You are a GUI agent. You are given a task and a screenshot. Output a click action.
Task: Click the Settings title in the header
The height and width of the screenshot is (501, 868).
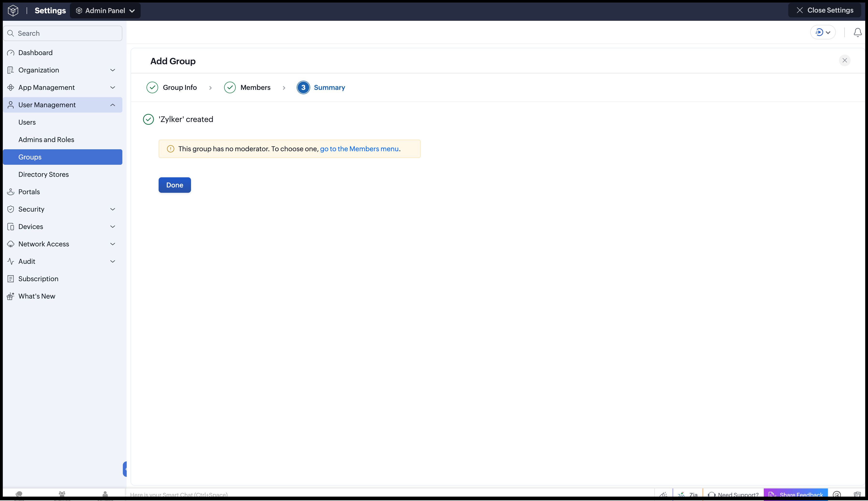(50, 11)
